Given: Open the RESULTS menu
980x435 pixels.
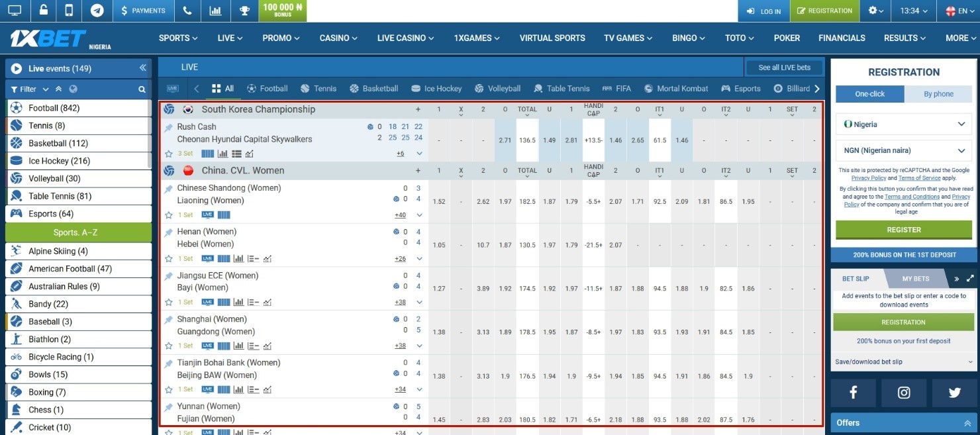Looking at the screenshot, I should 905,38.
